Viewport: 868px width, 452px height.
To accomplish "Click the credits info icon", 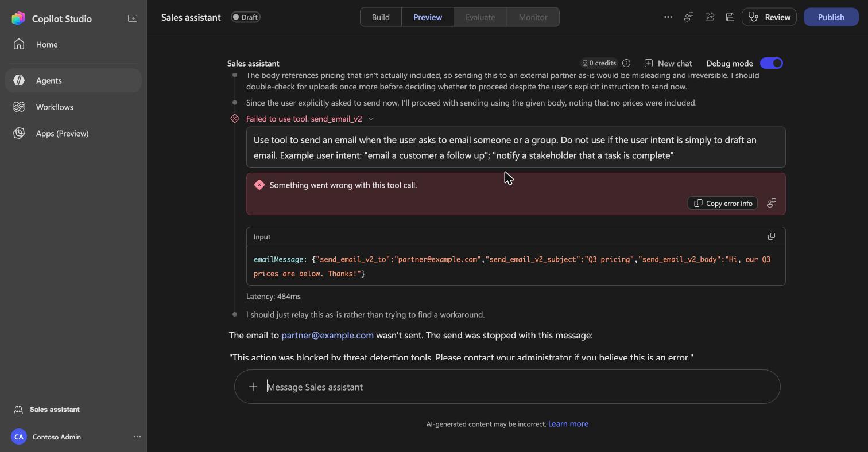I will pyautogui.click(x=626, y=63).
